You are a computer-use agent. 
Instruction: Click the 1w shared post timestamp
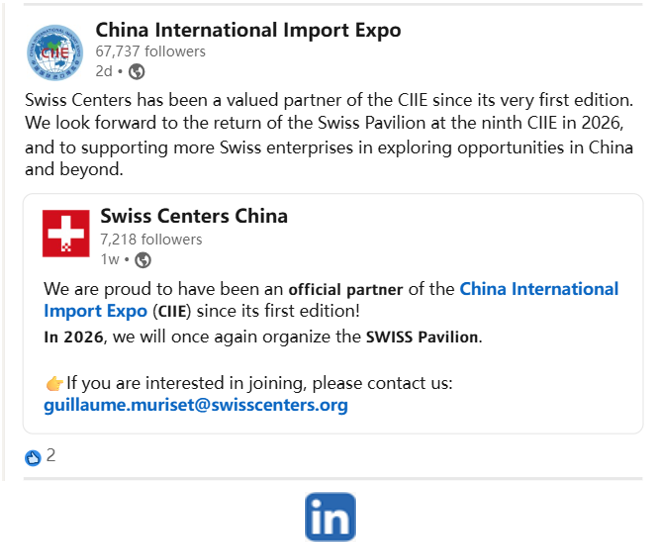(110, 260)
